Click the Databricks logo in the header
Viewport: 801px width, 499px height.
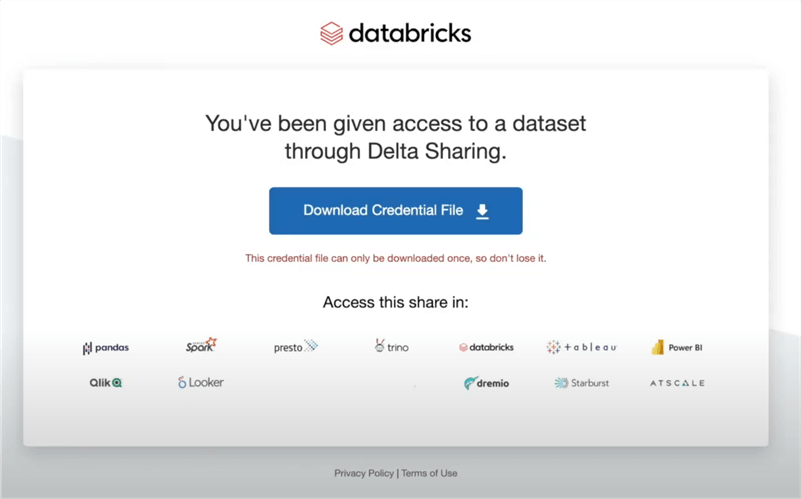click(395, 33)
